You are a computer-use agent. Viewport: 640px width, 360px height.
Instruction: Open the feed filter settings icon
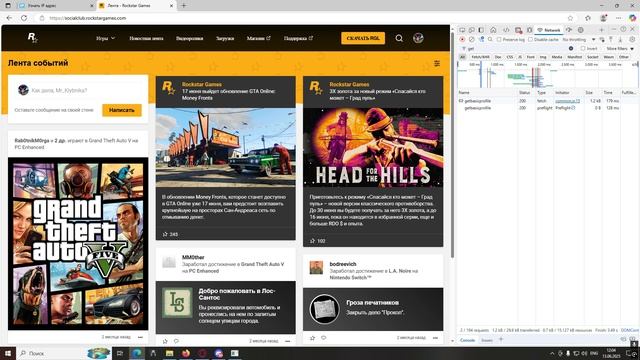[437, 63]
